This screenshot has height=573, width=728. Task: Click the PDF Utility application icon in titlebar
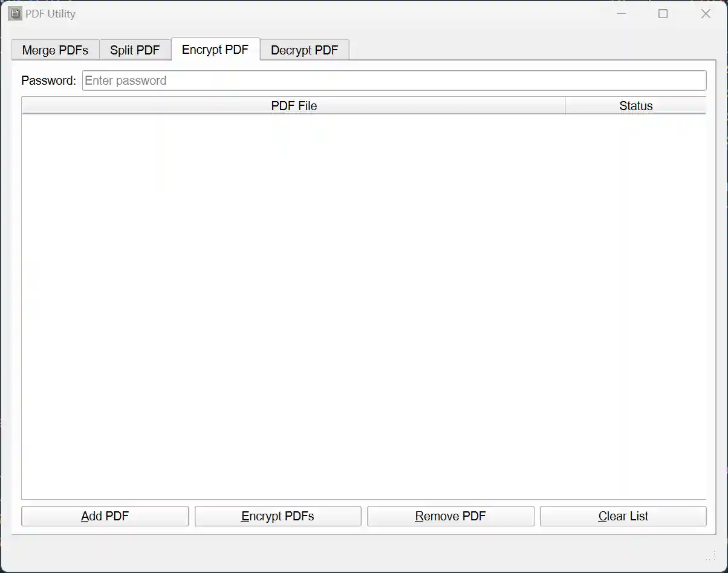pos(15,13)
